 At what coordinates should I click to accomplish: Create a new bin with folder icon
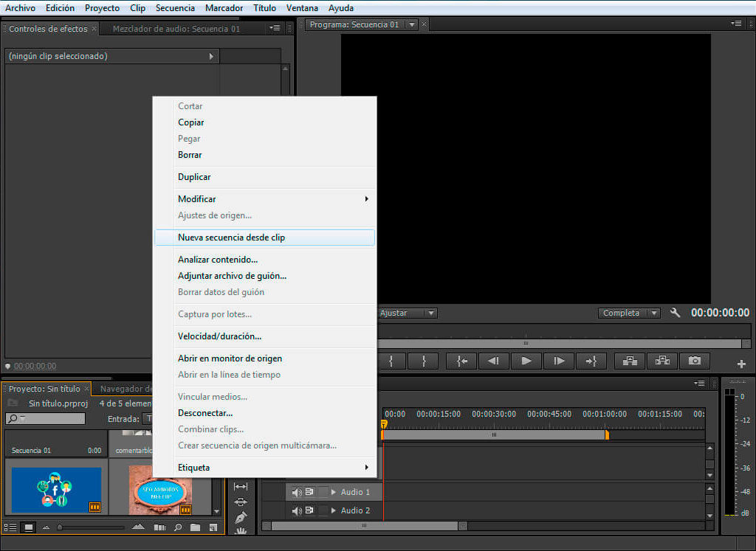coord(195,527)
